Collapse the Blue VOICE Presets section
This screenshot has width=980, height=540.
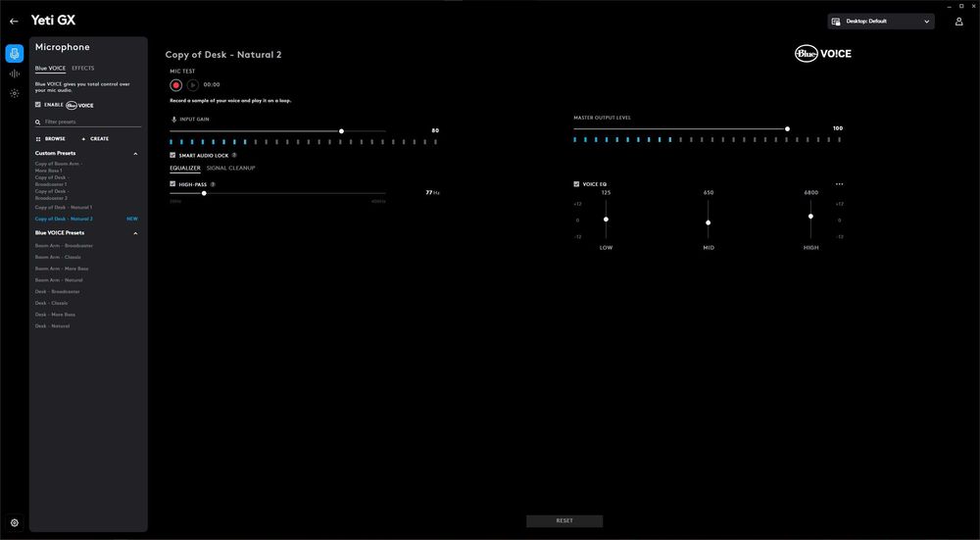[135, 233]
